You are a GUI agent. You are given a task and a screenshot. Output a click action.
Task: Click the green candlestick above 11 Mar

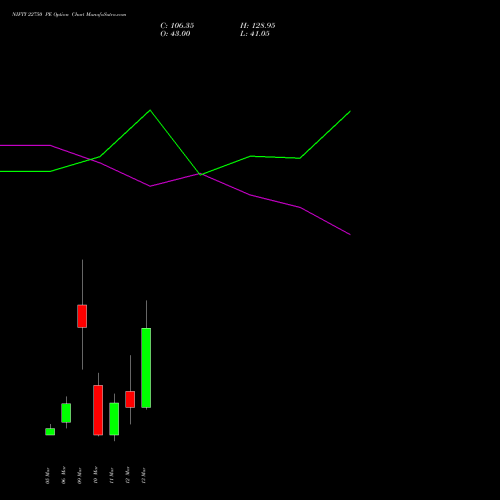[114, 419]
